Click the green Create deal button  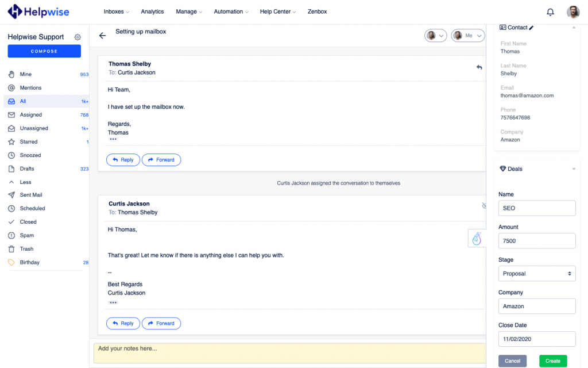tap(552, 361)
